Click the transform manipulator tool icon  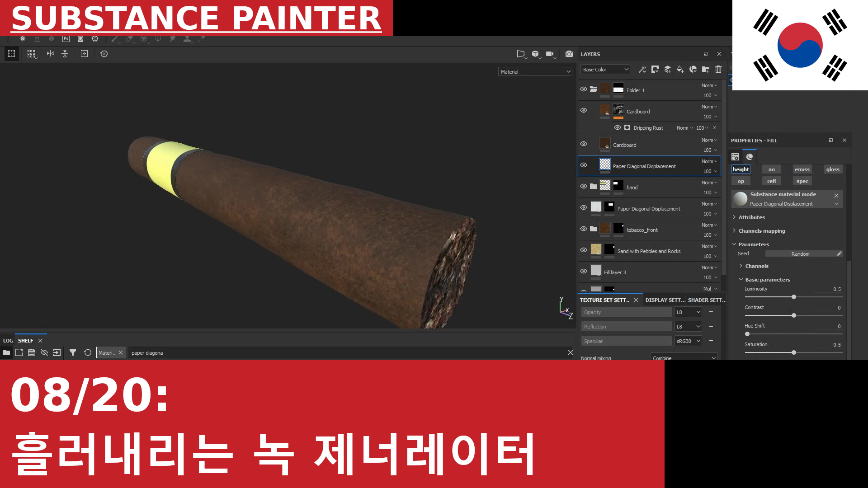pyautogui.click(x=12, y=54)
